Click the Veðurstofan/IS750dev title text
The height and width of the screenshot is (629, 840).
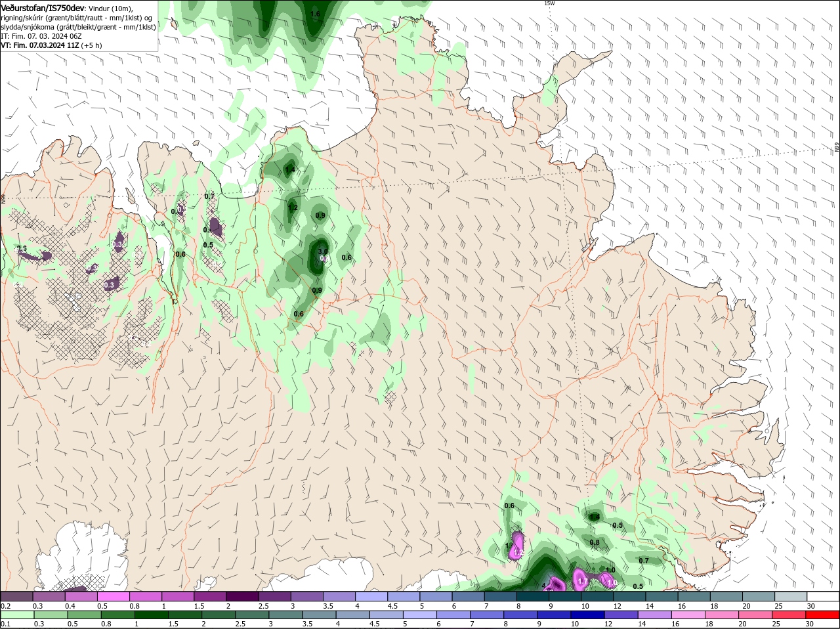point(43,8)
